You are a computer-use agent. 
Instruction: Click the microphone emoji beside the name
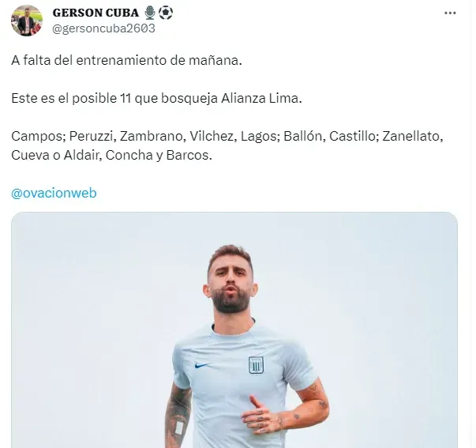[x=150, y=13]
